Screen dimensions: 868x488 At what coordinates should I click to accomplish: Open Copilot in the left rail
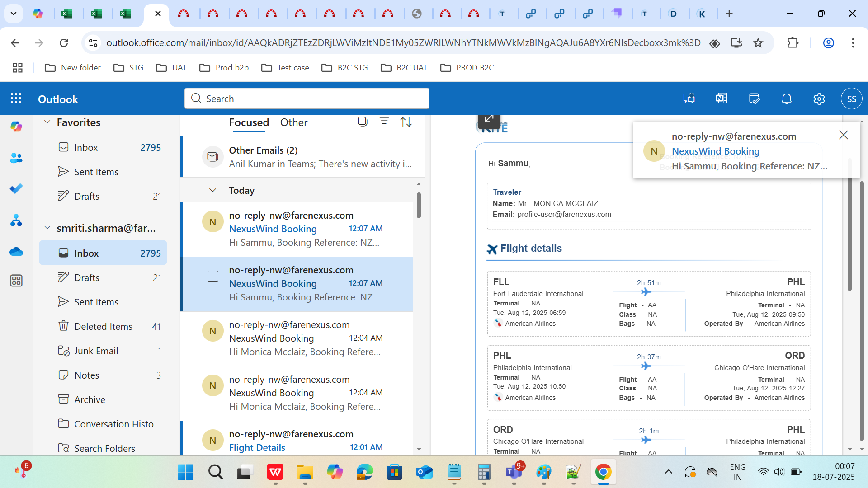[16, 127]
